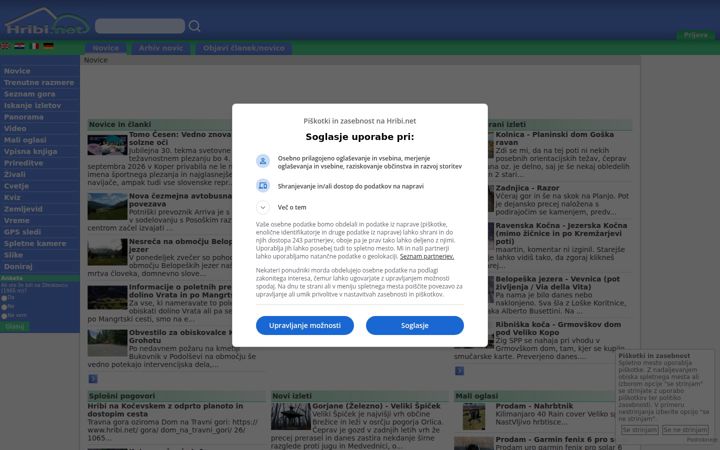Click the Prijava login button
The image size is (720, 450).
pos(695,35)
